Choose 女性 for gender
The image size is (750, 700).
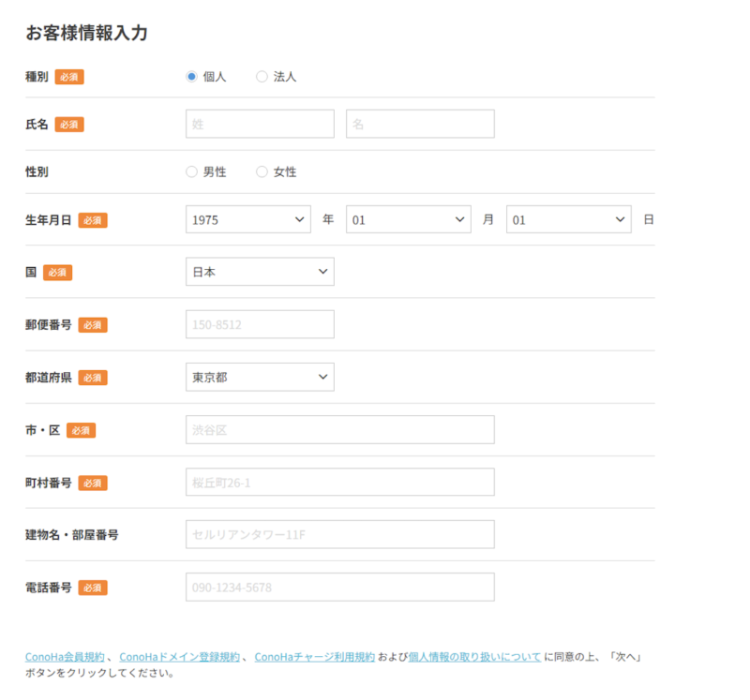tap(262, 171)
